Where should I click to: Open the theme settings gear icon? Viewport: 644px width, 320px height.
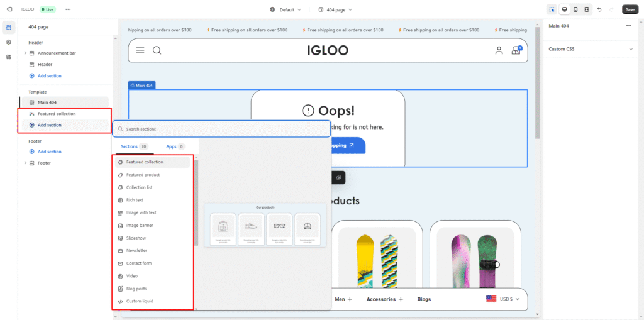[x=9, y=42]
